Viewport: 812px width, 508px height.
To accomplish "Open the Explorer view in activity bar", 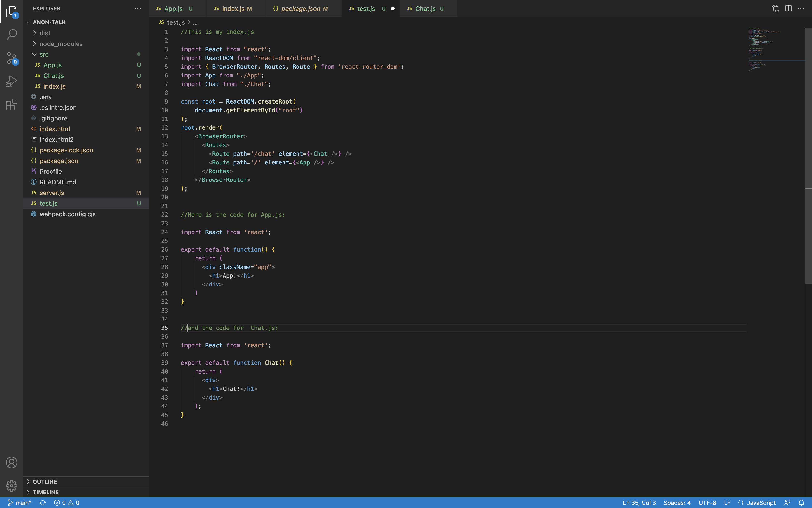I will (11, 11).
